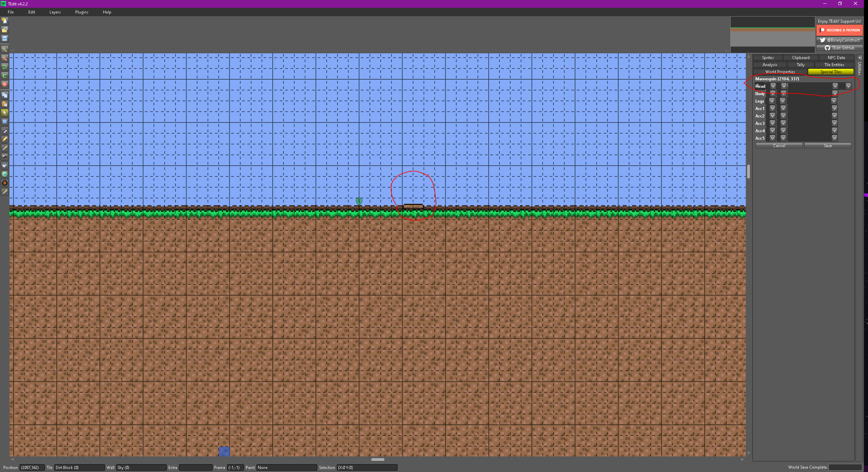
Task: Click the @BinaryConstruct Twitter link
Action: pos(840,40)
